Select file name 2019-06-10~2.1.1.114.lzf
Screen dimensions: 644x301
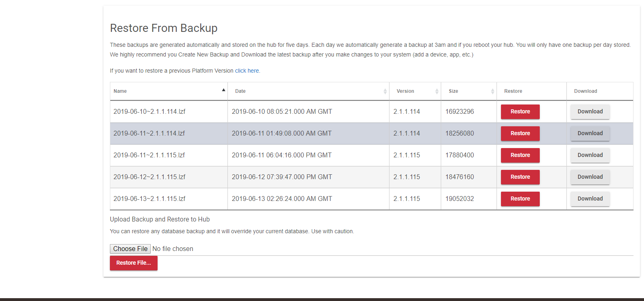point(149,112)
